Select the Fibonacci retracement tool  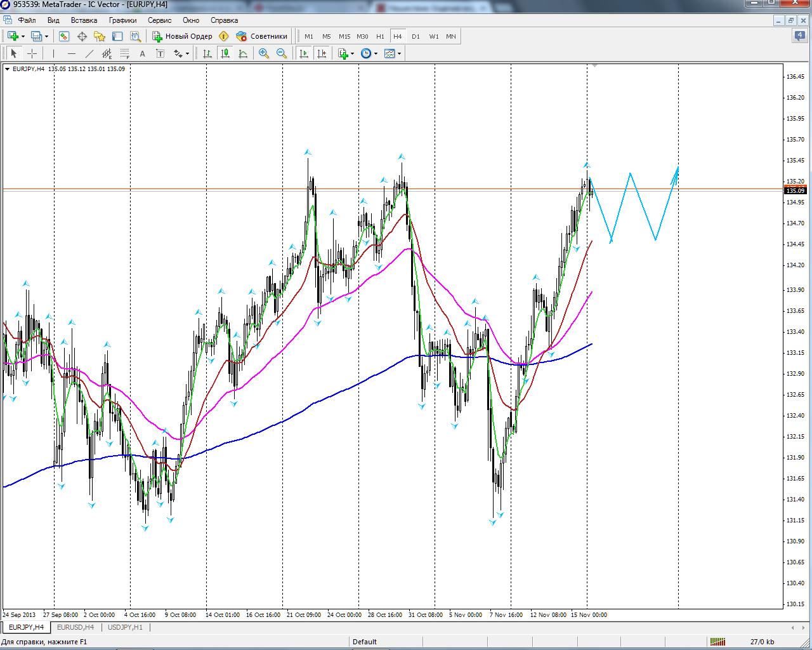[x=125, y=54]
